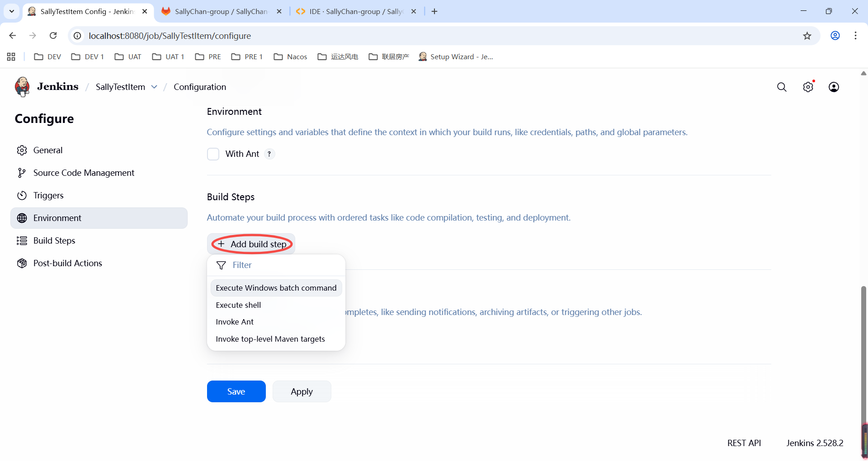Open the PRE bookmark folder
This screenshot has height=461, width=868.
[208, 56]
